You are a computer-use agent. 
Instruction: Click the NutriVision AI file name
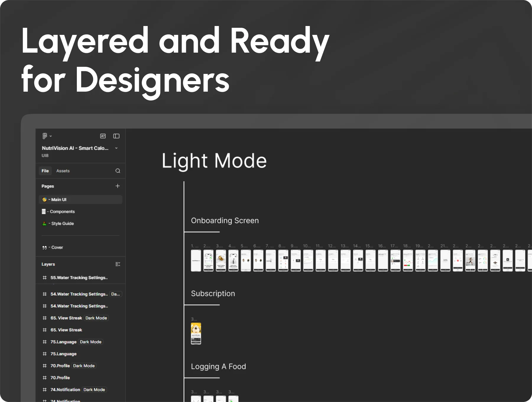pyautogui.click(x=75, y=148)
